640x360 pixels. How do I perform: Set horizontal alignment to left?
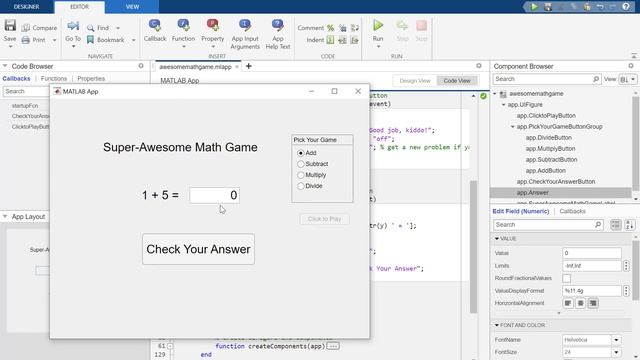coord(568,303)
